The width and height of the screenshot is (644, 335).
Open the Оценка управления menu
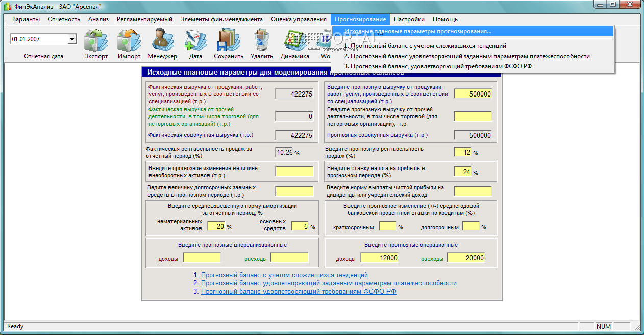(x=299, y=19)
